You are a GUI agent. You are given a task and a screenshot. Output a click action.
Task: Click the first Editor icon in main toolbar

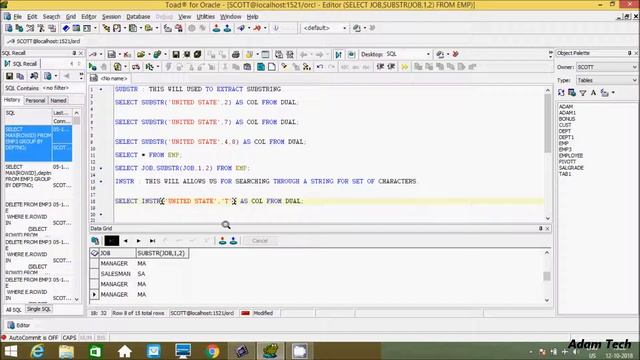point(9,28)
